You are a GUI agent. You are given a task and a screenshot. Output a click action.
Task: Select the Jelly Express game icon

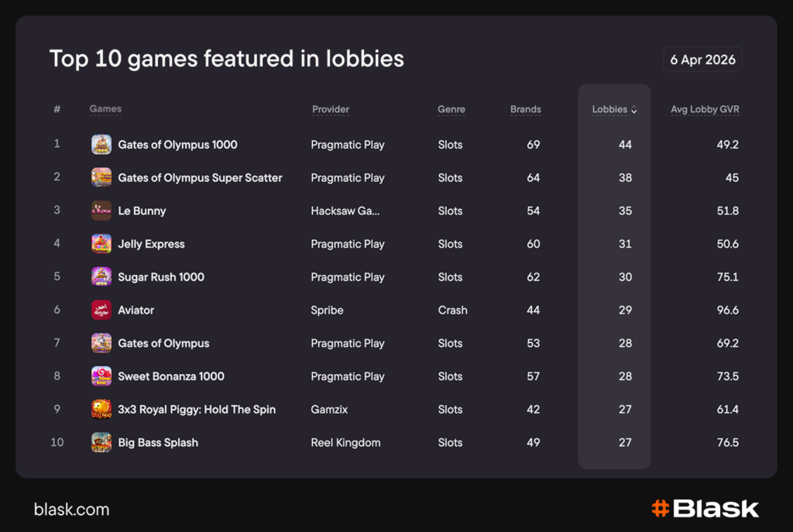coord(101,244)
